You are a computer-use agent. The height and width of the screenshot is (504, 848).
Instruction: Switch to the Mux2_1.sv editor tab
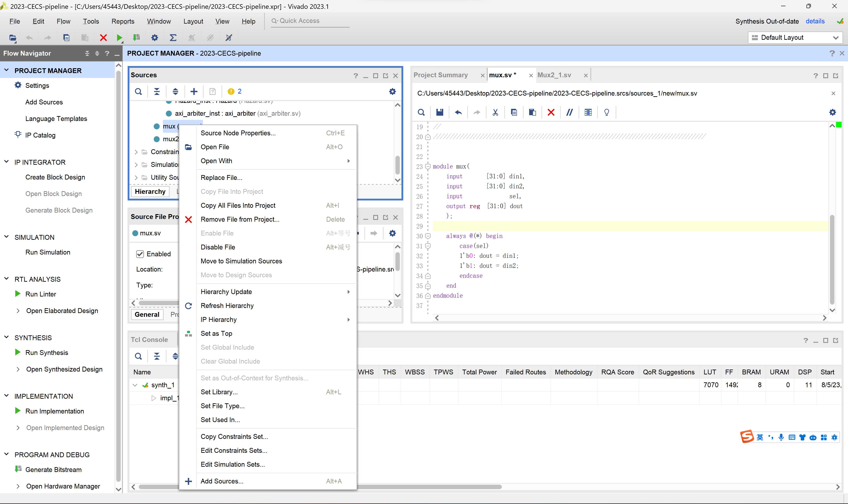click(554, 75)
